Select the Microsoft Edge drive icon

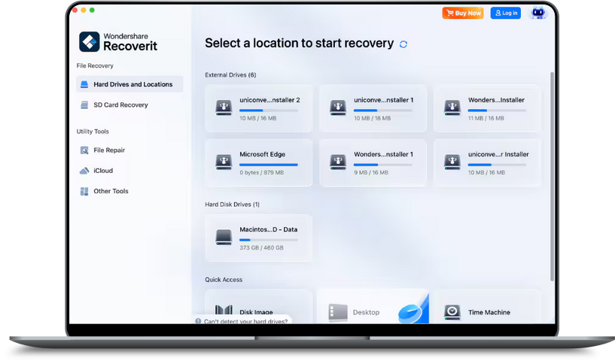tap(224, 162)
